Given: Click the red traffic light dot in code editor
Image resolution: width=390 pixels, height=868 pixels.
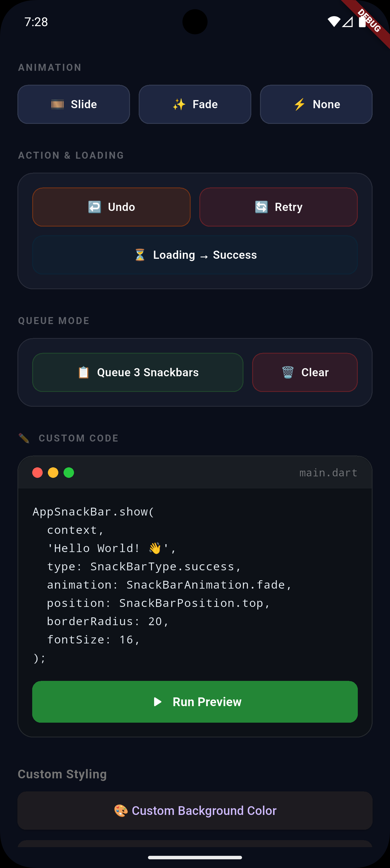Looking at the screenshot, I should click(x=37, y=472).
